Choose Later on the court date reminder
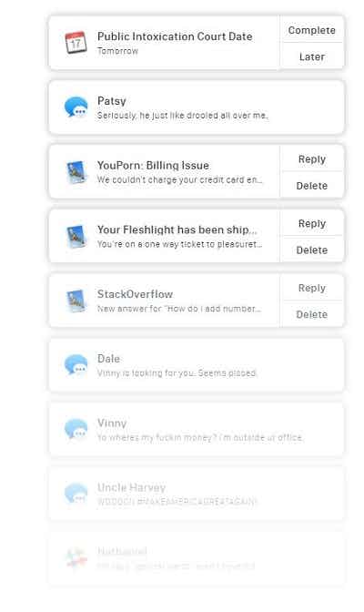The height and width of the screenshot is (612, 364). click(x=312, y=57)
